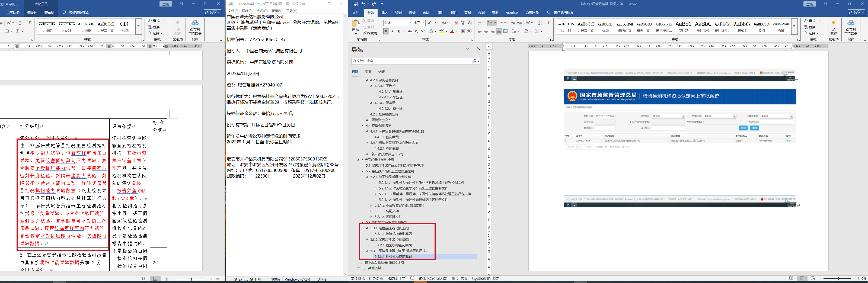Click the red font color A button
Screen dimensions: 868x283
tap(452, 31)
